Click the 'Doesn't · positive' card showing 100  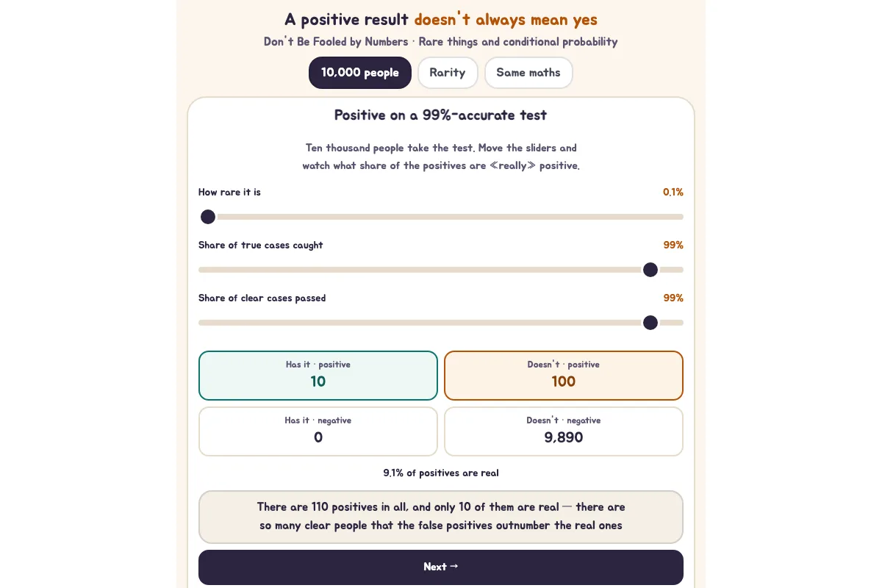pos(564,376)
